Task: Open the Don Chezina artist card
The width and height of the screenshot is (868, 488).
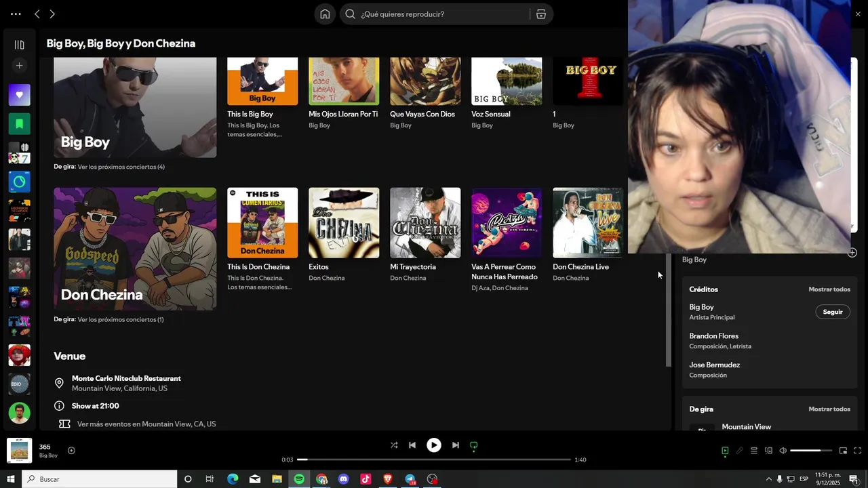Action: 135,249
